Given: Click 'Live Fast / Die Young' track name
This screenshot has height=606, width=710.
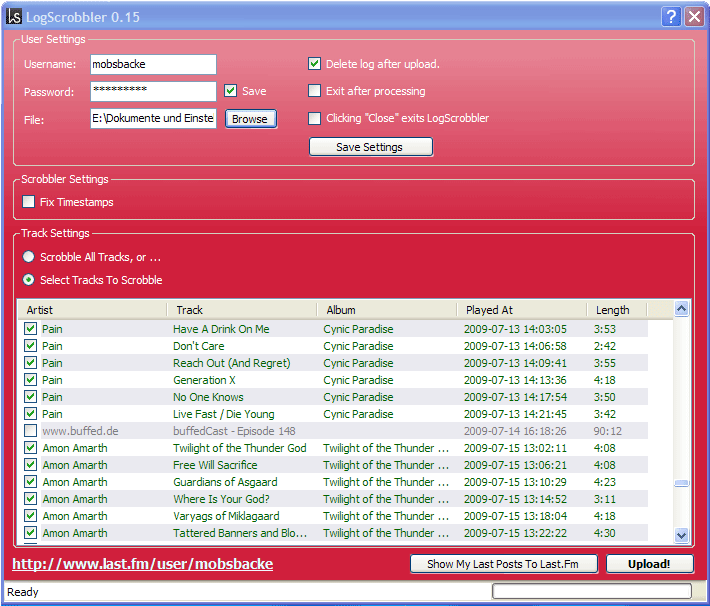Looking at the screenshot, I should 224,414.
